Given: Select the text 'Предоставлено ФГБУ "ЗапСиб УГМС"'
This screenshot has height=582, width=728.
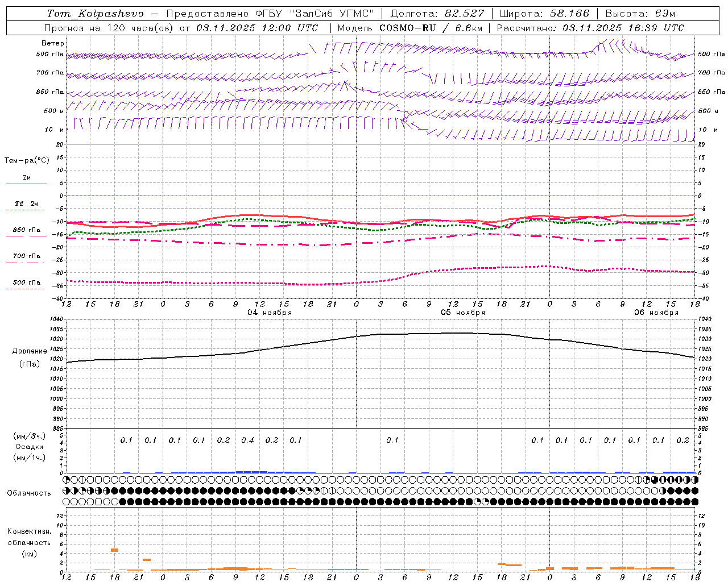Looking at the screenshot, I should pyautogui.click(x=270, y=14).
